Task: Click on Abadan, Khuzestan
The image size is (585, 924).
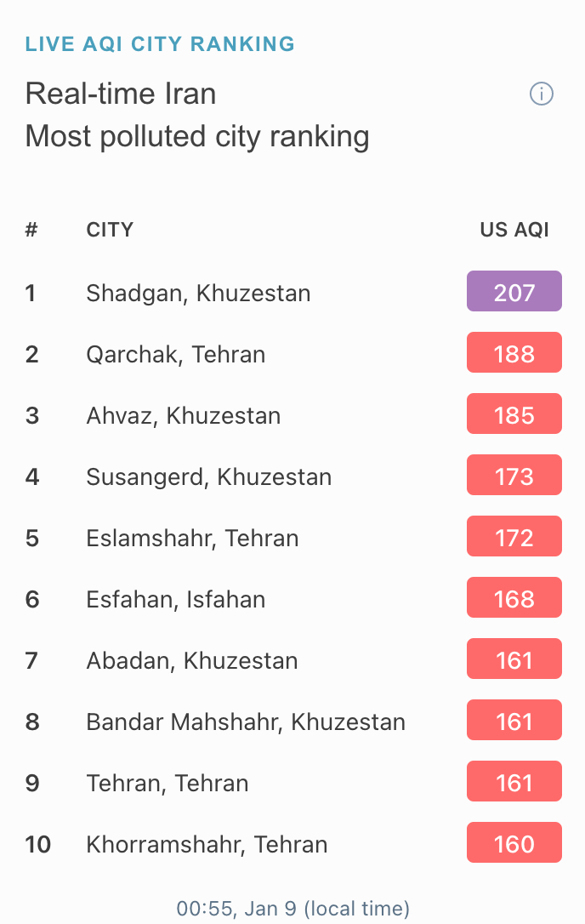Action: 191,660
